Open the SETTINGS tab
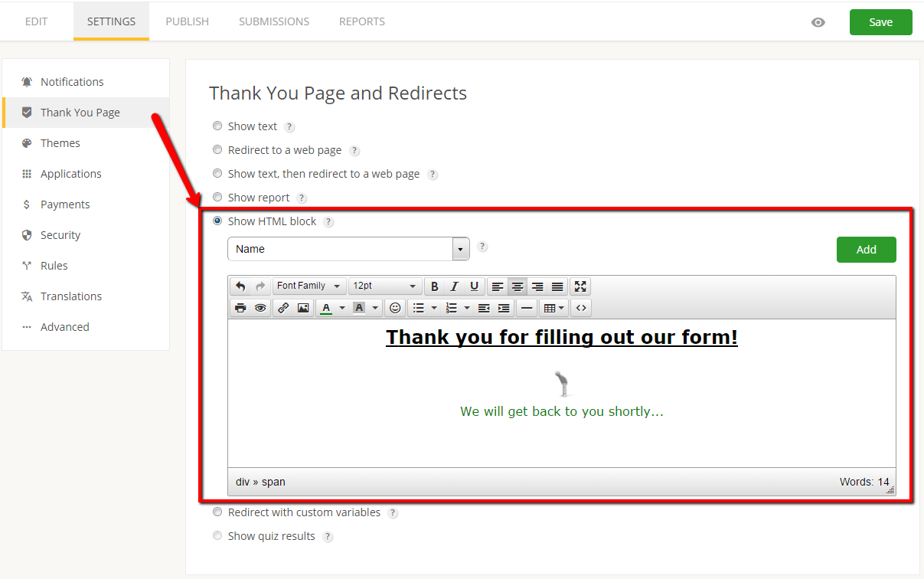924x579 pixels. tap(111, 21)
